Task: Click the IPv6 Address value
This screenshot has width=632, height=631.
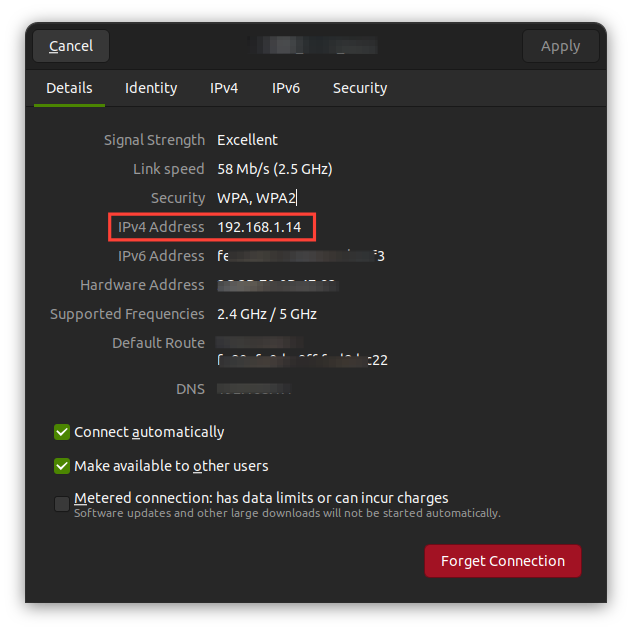Action: tap(301, 256)
